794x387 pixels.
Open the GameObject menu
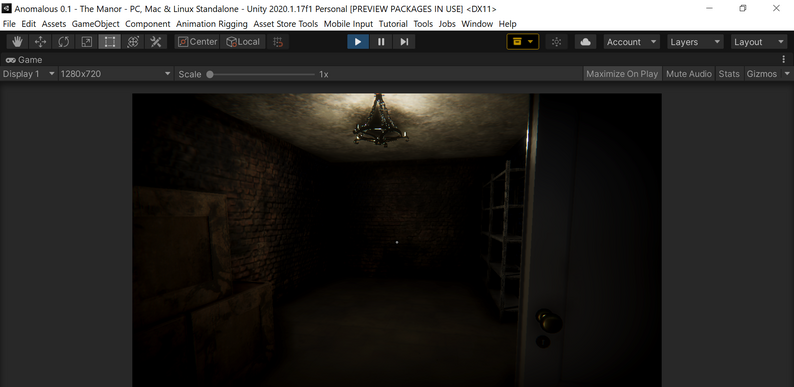click(x=95, y=24)
